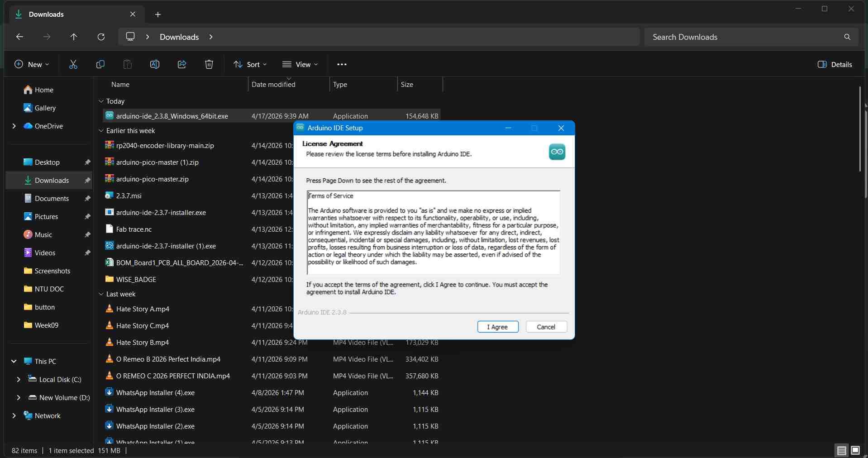The height and width of the screenshot is (458, 868).
Task: Select arduino-ide-2.3.7-installer.exe file
Action: point(161,213)
